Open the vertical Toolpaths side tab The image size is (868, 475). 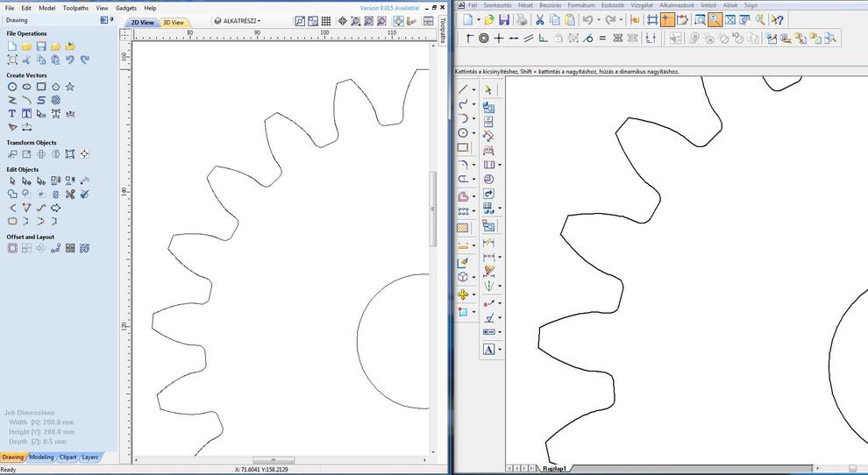point(443,30)
